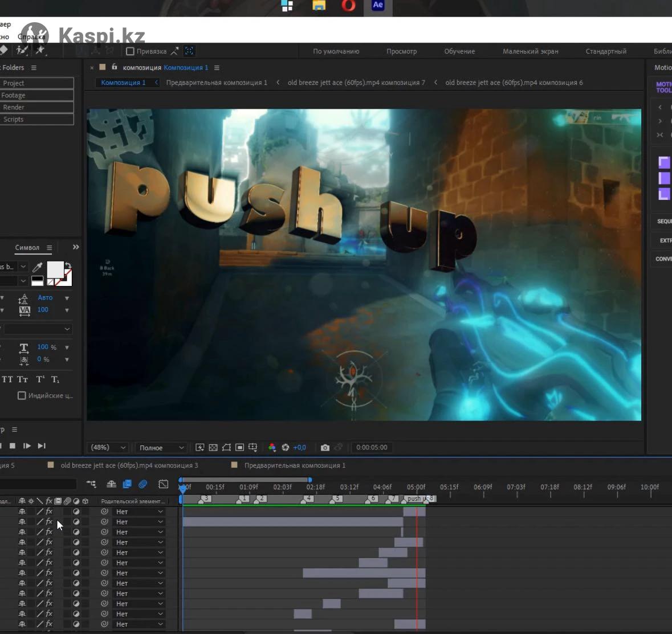Toggle the region of interest

click(239, 448)
